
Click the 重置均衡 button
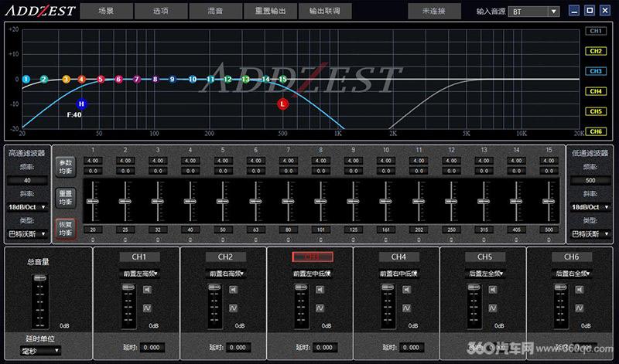coord(65,198)
